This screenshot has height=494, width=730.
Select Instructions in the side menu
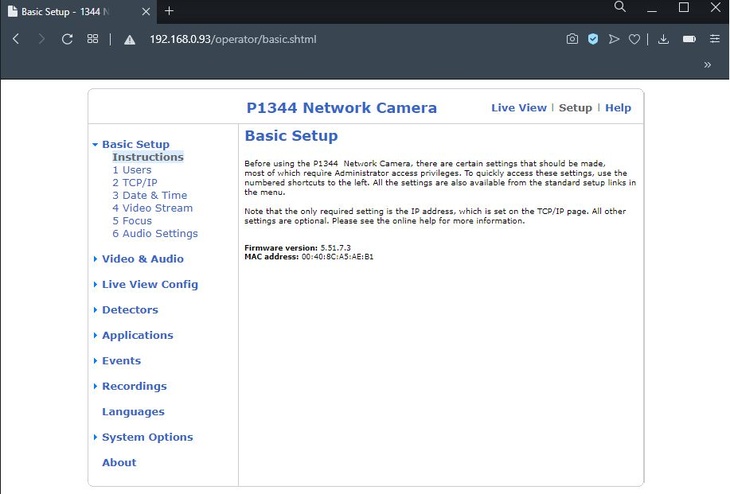148,157
